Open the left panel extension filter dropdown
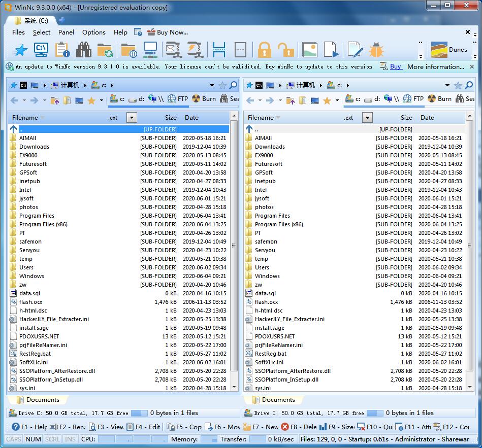482x448 pixels. click(132, 117)
